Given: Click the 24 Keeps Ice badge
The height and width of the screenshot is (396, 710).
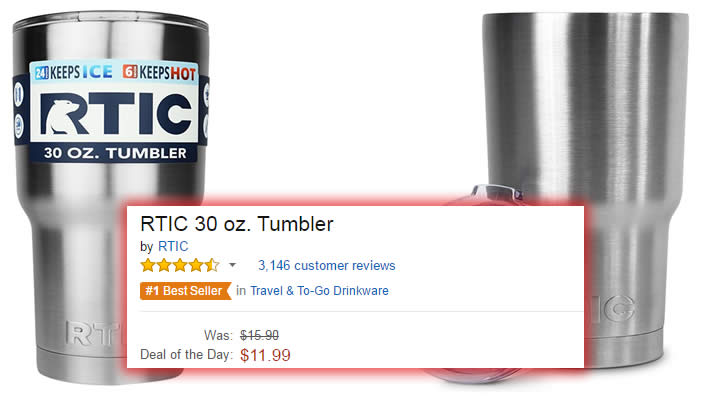Looking at the screenshot, I should pyautogui.click(x=73, y=72).
